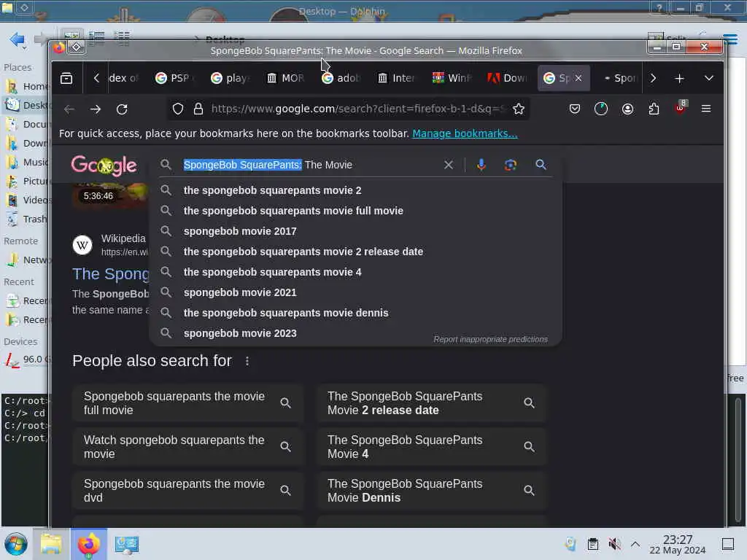
Task: Switch to the Inter archive tab
Action: coord(396,78)
